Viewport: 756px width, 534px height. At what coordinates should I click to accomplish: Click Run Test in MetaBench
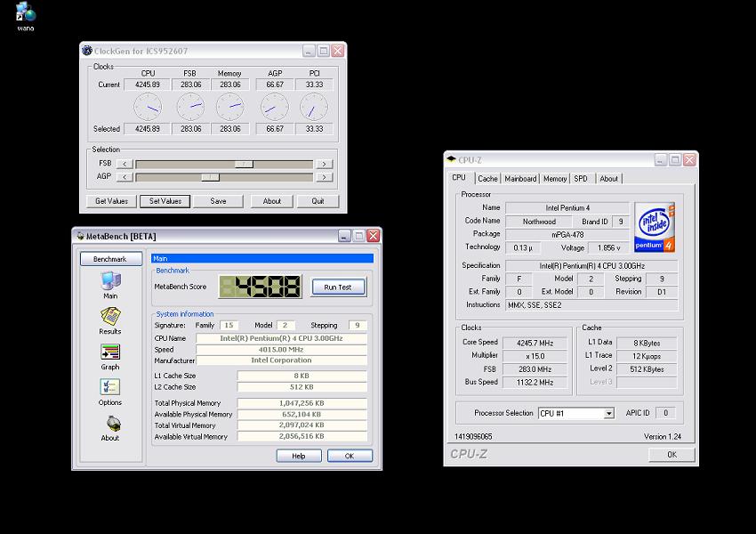click(x=338, y=287)
